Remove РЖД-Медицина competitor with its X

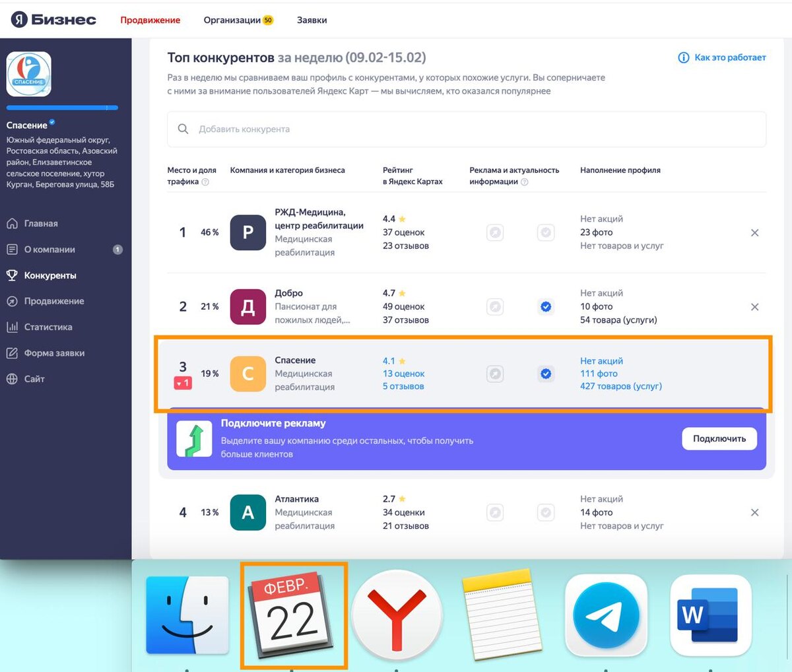(755, 232)
